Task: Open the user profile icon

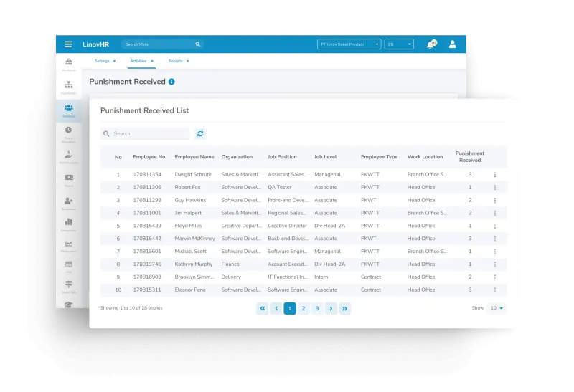Action: point(453,44)
